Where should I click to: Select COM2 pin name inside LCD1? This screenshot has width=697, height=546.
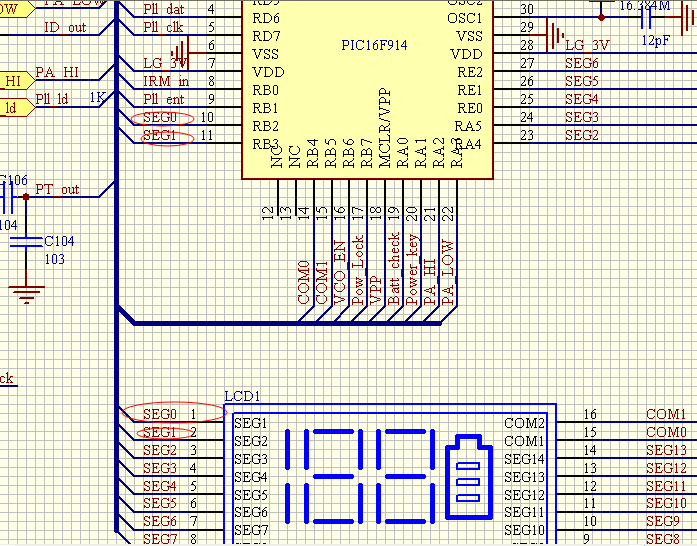point(525,423)
